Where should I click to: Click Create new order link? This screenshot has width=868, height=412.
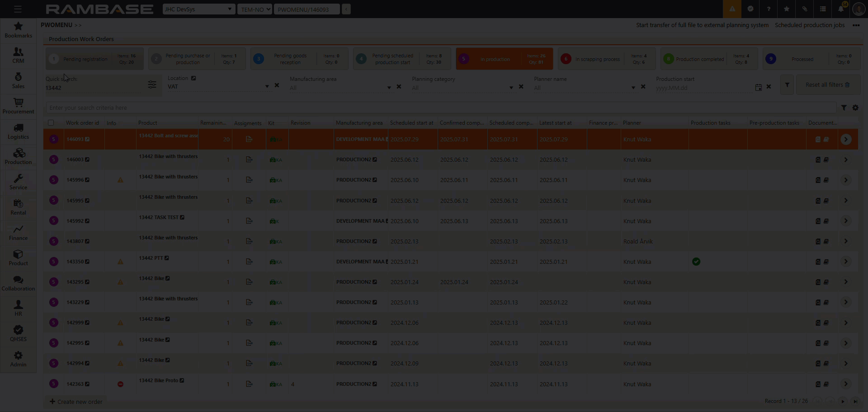tap(76, 402)
